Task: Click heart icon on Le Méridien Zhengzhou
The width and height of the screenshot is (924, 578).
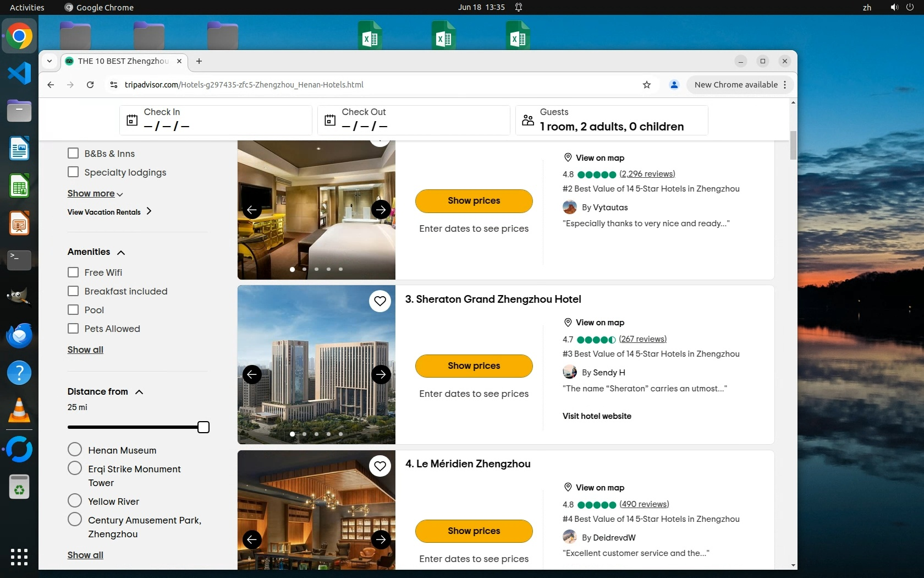Action: [380, 466]
